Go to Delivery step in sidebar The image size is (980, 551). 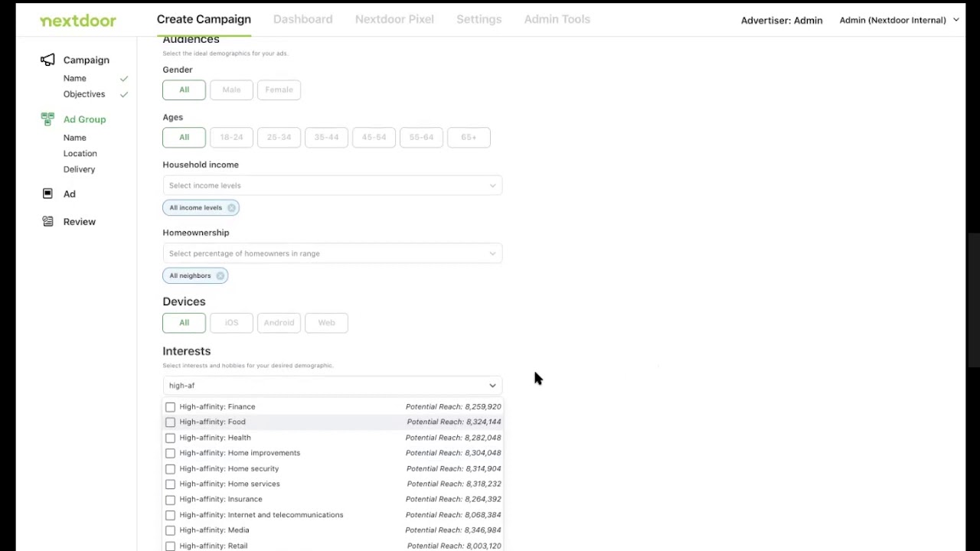(x=79, y=169)
